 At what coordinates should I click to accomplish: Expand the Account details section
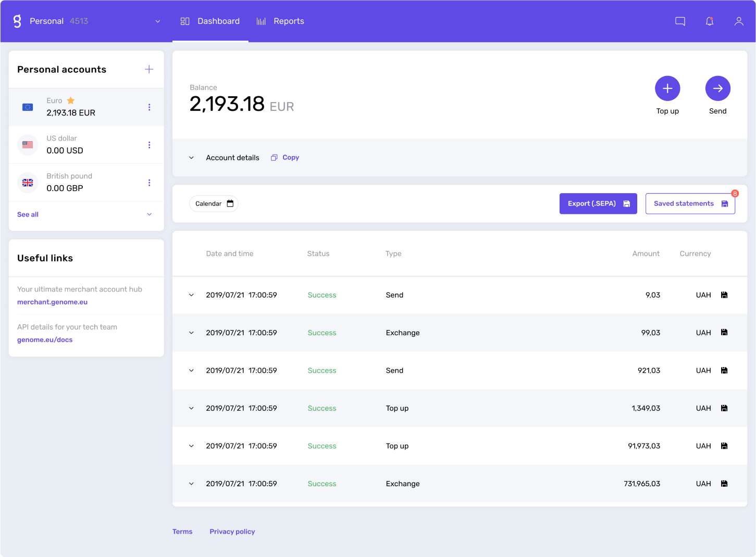[191, 158]
